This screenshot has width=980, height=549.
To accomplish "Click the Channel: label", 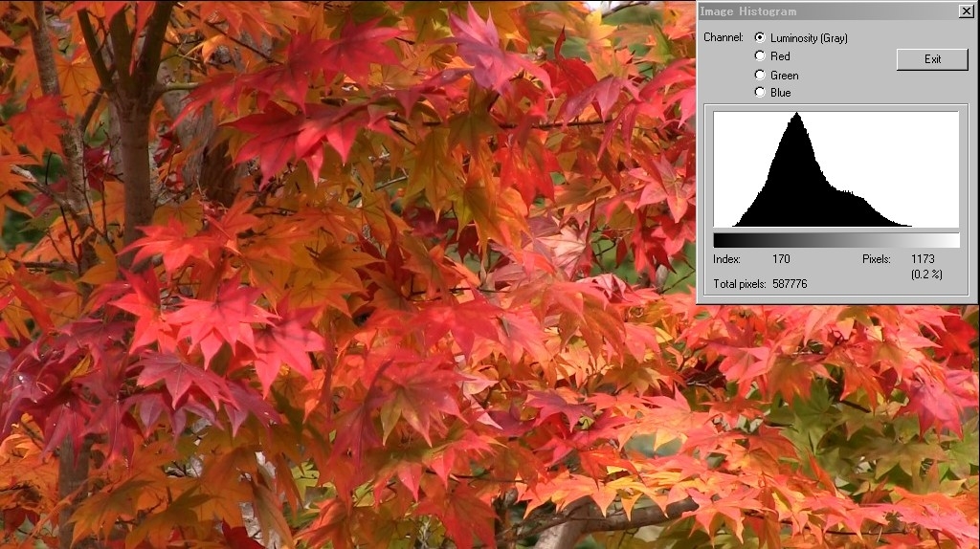I will click(x=724, y=37).
